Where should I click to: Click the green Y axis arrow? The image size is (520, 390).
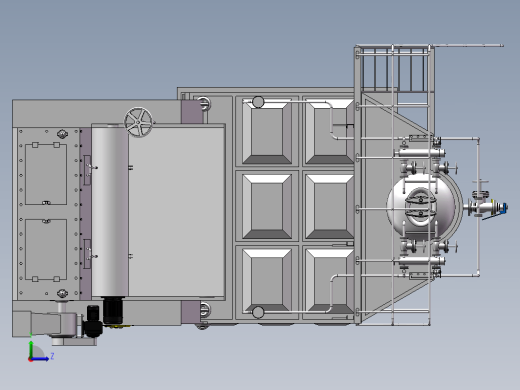click(31, 349)
